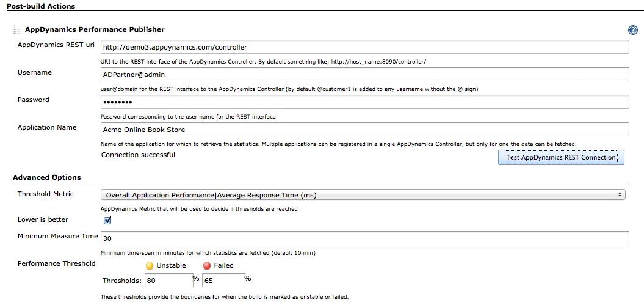This screenshot has height=302, width=644.
Task: Open the Threshold Metric dropdown
Action: pos(363,195)
